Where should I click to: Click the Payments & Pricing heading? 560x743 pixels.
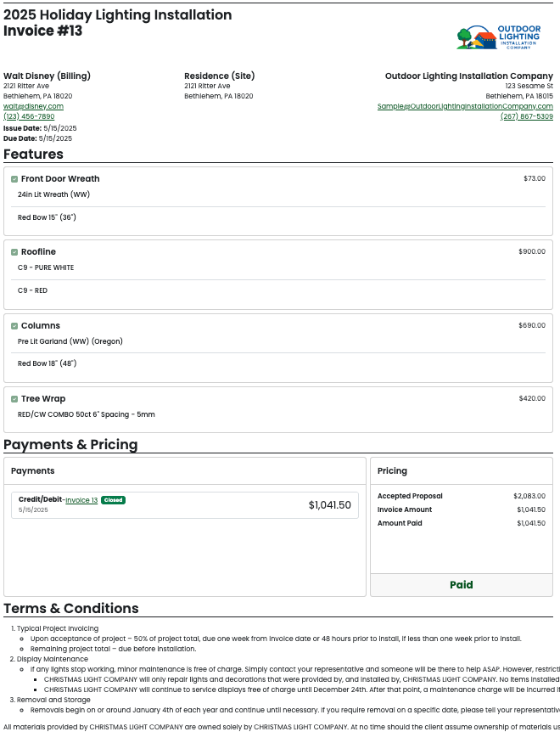coord(70,444)
